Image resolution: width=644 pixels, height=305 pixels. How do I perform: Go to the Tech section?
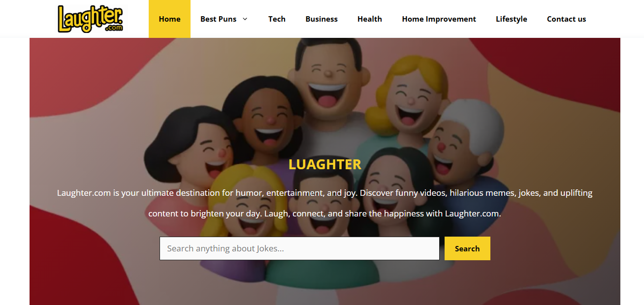[277, 19]
